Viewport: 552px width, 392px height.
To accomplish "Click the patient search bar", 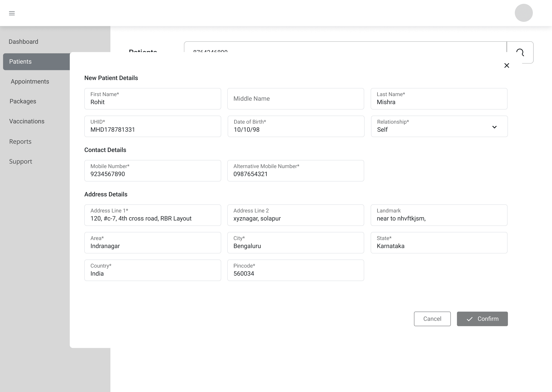I will tap(338, 47).
